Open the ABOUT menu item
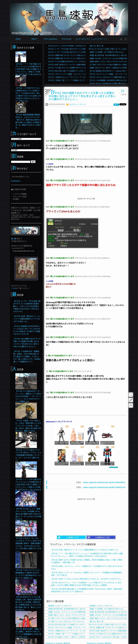This screenshot has width=138, height=644. coord(34,39)
